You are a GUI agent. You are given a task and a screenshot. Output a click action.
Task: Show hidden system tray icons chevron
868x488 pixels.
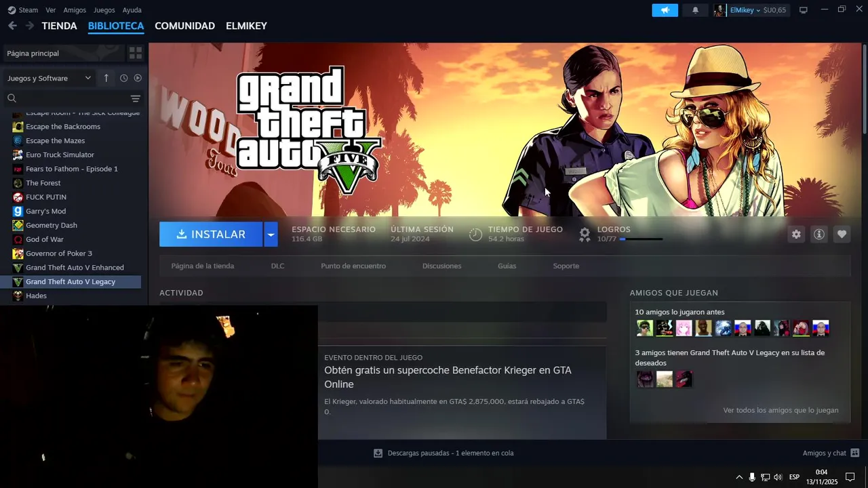point(739,477)
